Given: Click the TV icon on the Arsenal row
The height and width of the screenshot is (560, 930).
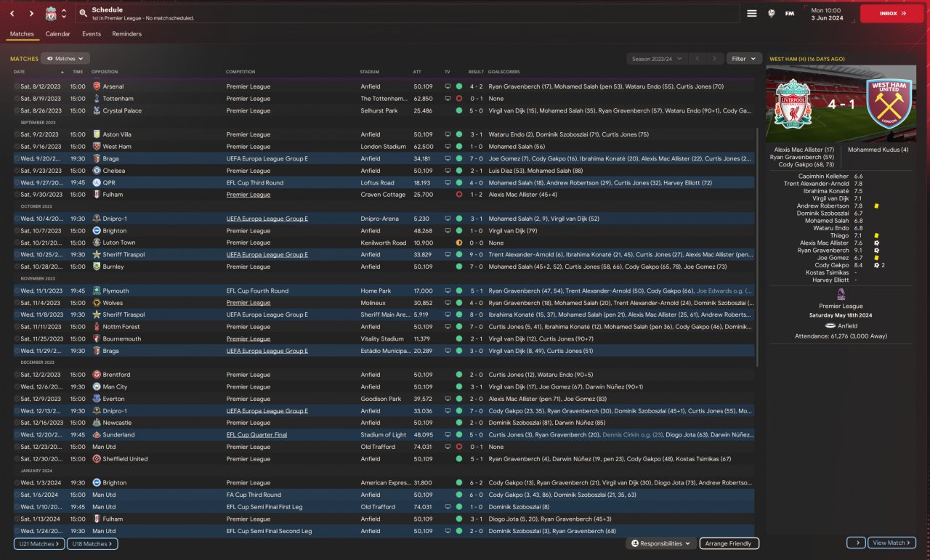Looking at the screenshot, I should point(448,86).
